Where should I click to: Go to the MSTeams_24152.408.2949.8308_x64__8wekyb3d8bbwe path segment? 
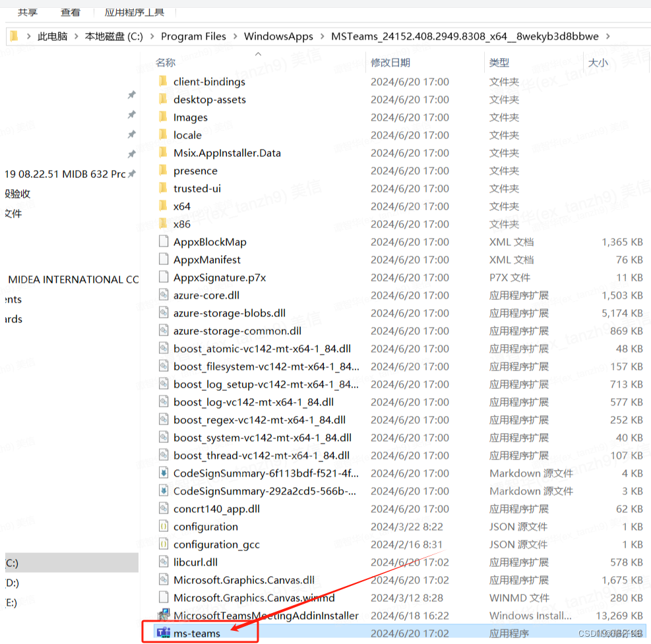coord(464,36)
